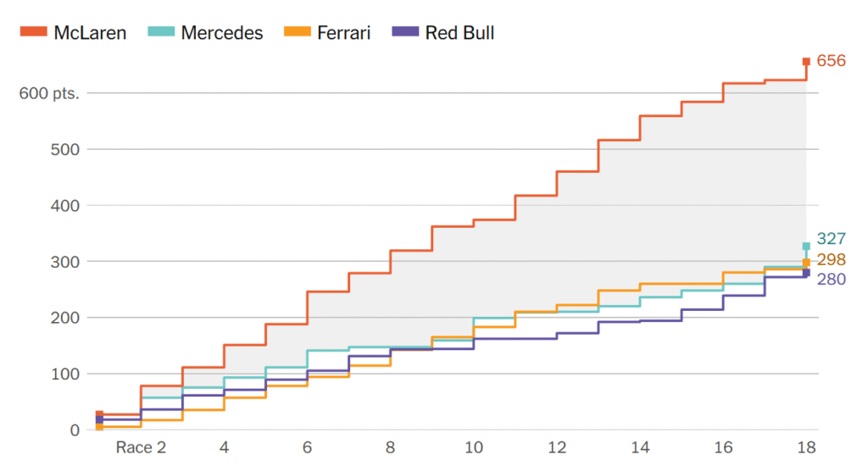Click Ferrari's 298 end point marker

[x=806, y=263]
